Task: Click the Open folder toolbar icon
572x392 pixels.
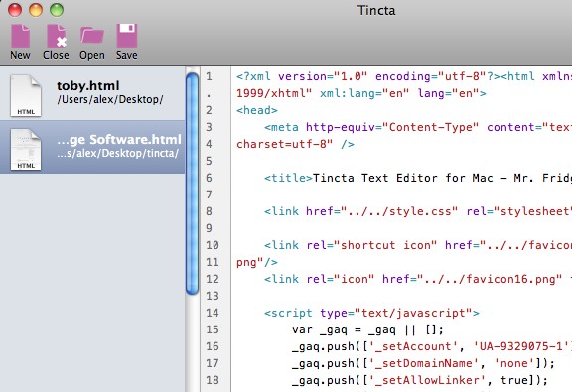Action: 92,36
